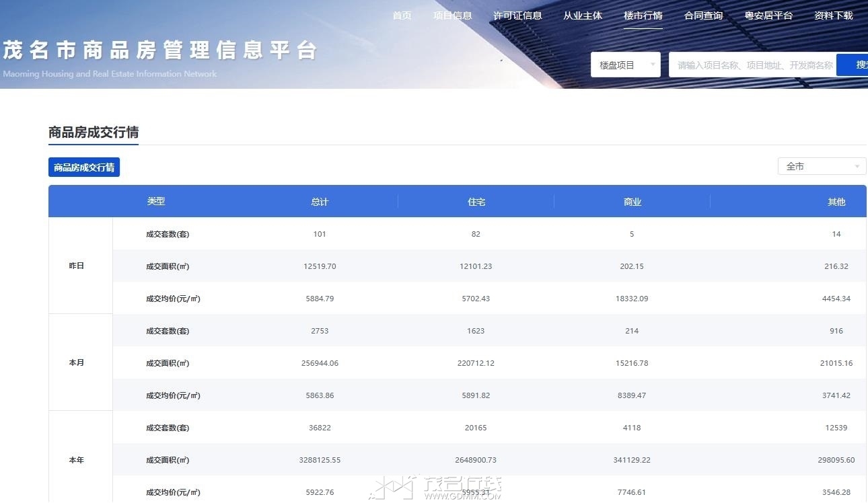Open the 首页 navigation link
868x503 pixels.
pos(402,15)
